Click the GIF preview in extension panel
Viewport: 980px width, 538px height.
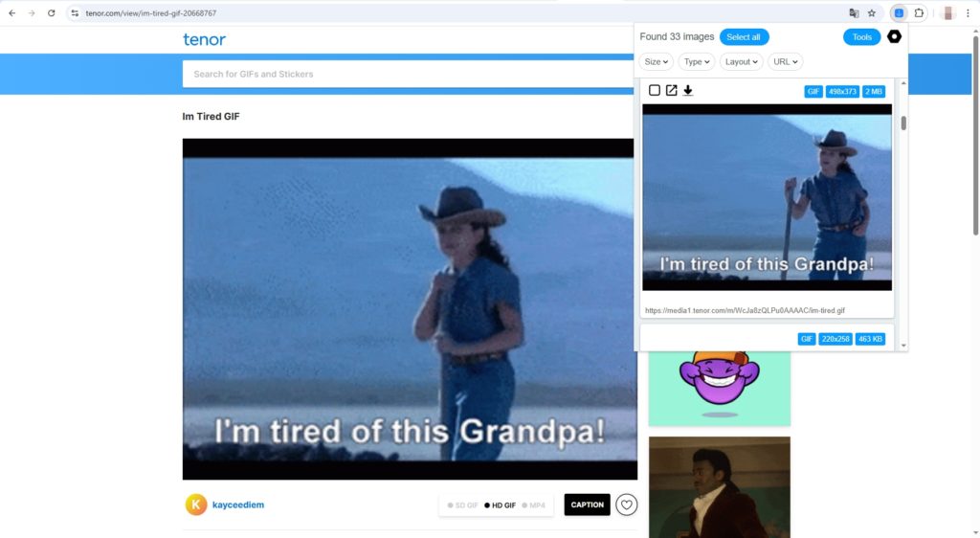tap(767, 197)
